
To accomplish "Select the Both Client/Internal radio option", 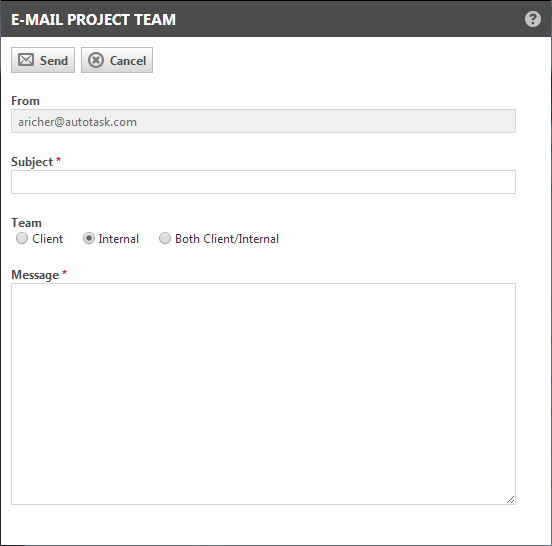I will click(165, 238).
